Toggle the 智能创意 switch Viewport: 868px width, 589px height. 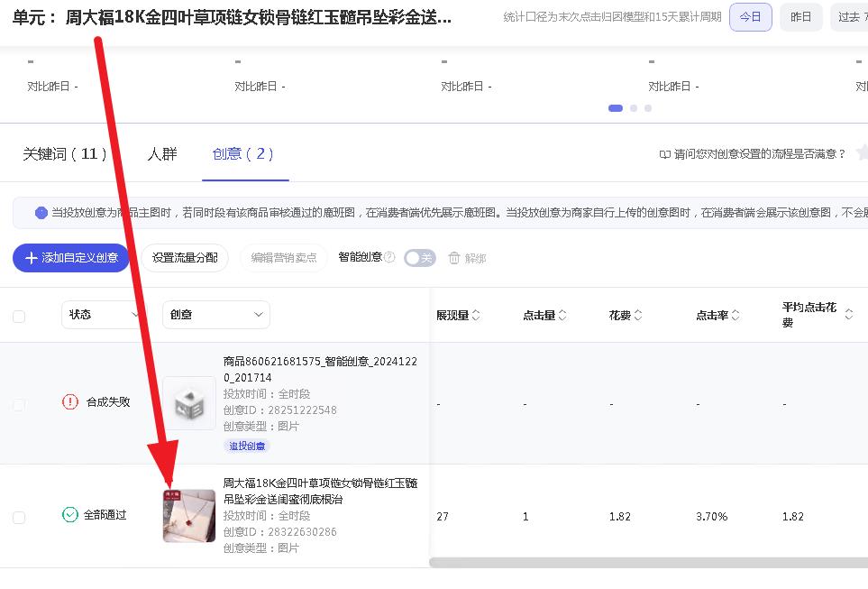[x=420, y=258]
